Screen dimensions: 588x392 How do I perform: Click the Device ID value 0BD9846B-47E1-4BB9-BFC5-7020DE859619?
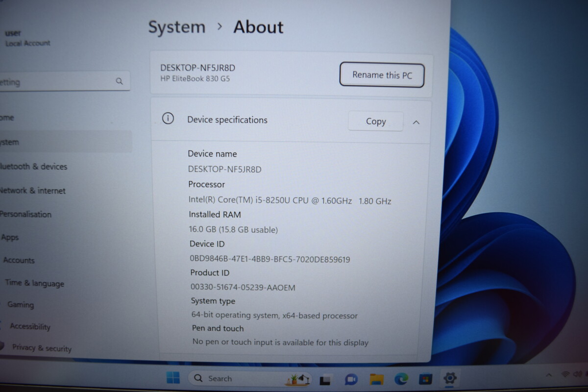click(270, 259)
